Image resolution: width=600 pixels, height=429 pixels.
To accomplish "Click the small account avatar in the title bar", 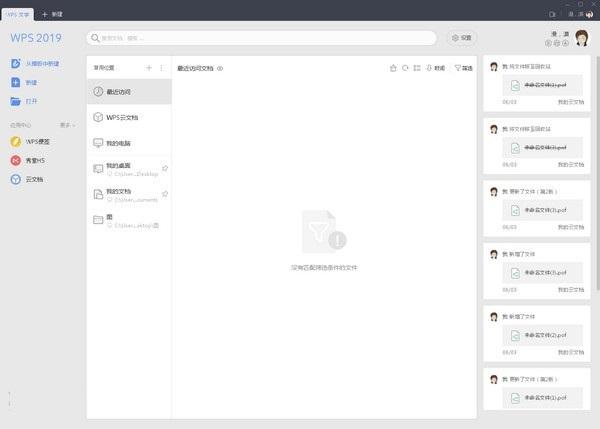I will click(x=590, y=14).
